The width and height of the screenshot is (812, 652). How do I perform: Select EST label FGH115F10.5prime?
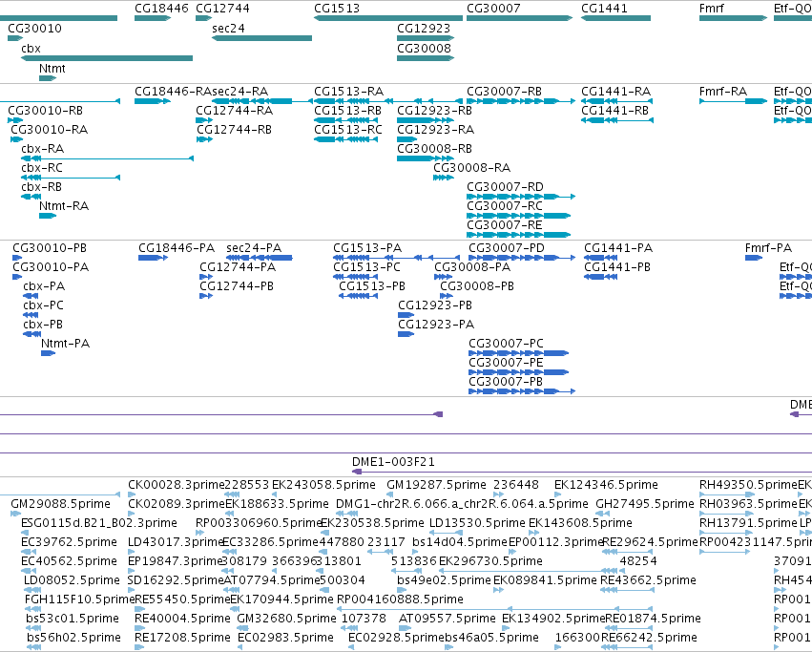79,599
